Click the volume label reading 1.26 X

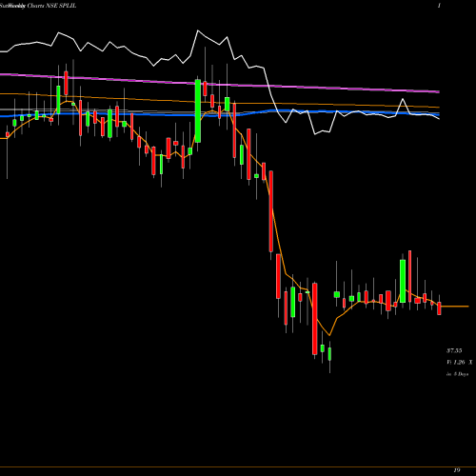pyautogui.click(x=459, y=362)
